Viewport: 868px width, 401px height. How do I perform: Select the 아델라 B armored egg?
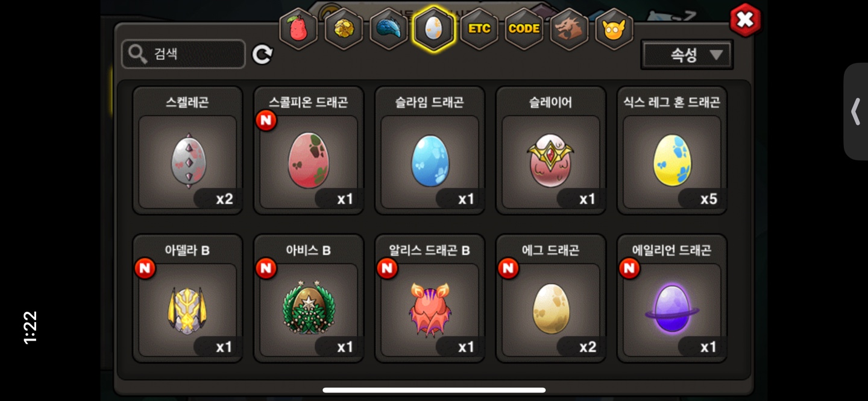click(187, 298)
